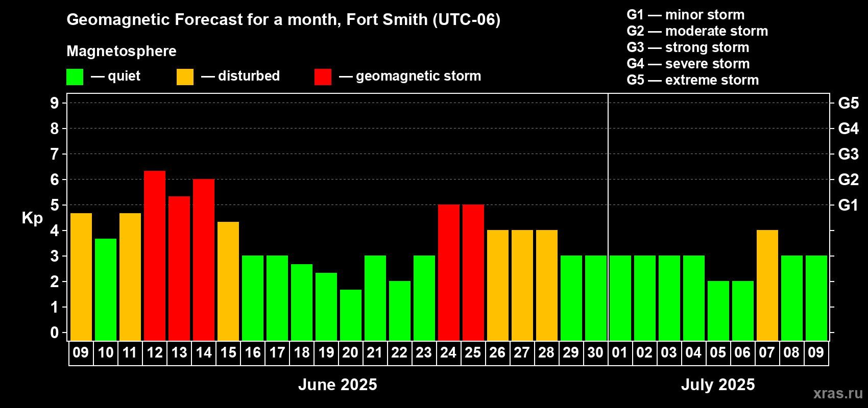Click the green bar for July 05
Image resolution: width=868 pixels, height=408 pixels.
[x=718, y=311]
